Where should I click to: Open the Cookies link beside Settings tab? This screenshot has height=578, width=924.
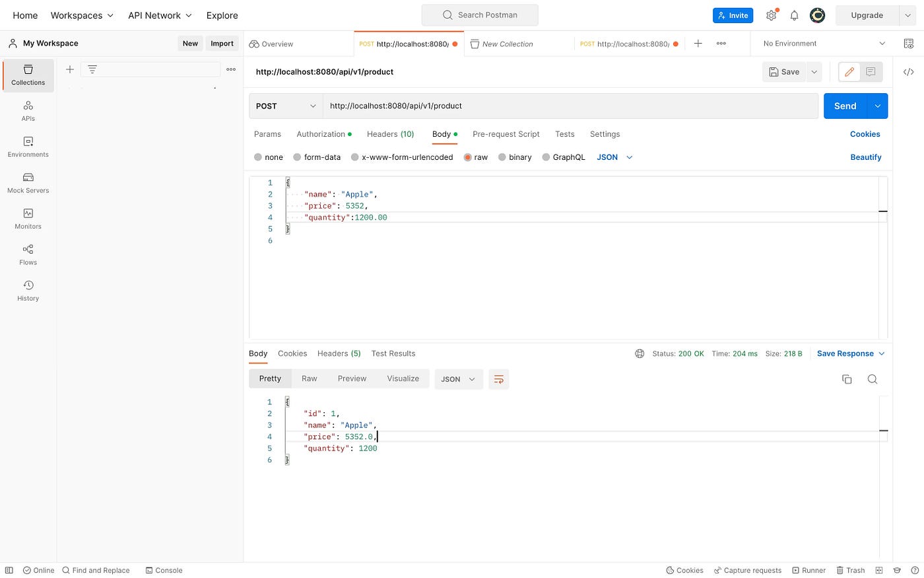pos(865,134)
